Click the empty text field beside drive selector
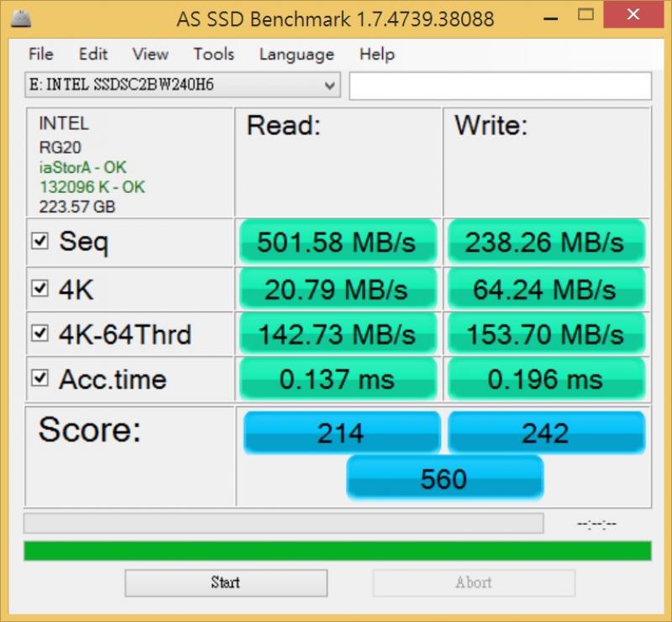This screenshot has width=672, height=622. [500, 85]
